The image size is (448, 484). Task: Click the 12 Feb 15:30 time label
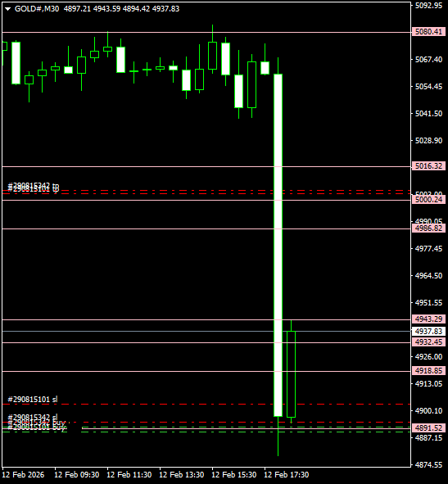point(234,474)
